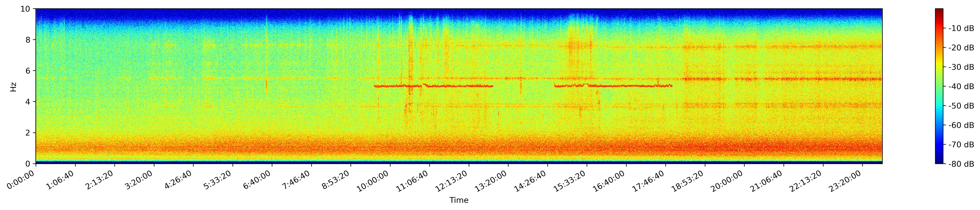Click the 'Time' x-axis title
This screenshot has width=980, height=210.
[459, 200]
